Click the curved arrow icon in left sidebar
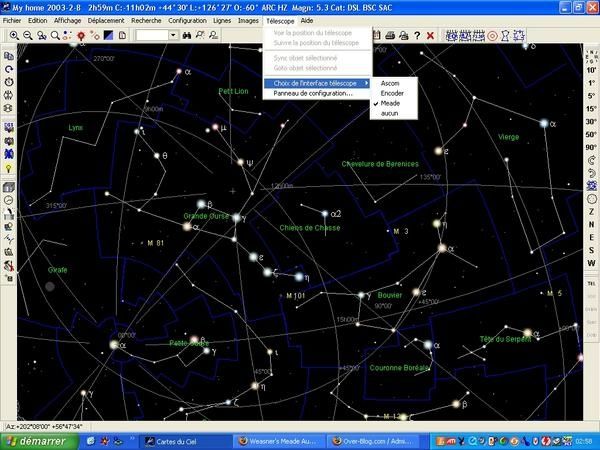The width and height of the screenshot is (600, 450). 8,69
